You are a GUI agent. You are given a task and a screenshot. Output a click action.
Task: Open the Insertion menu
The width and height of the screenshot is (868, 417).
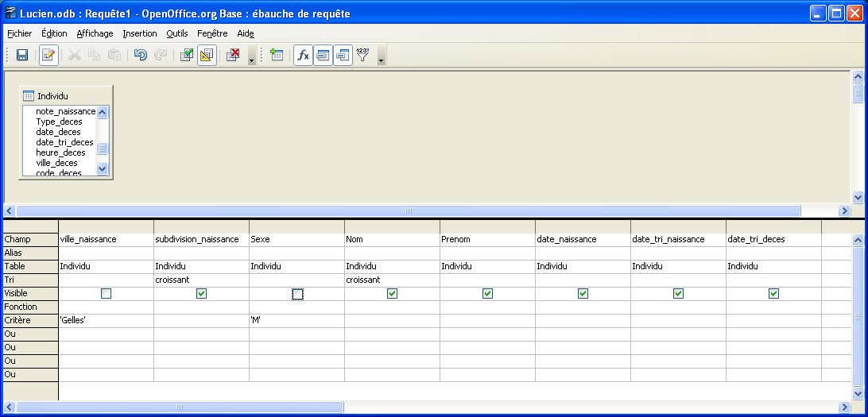coord(140,33)
